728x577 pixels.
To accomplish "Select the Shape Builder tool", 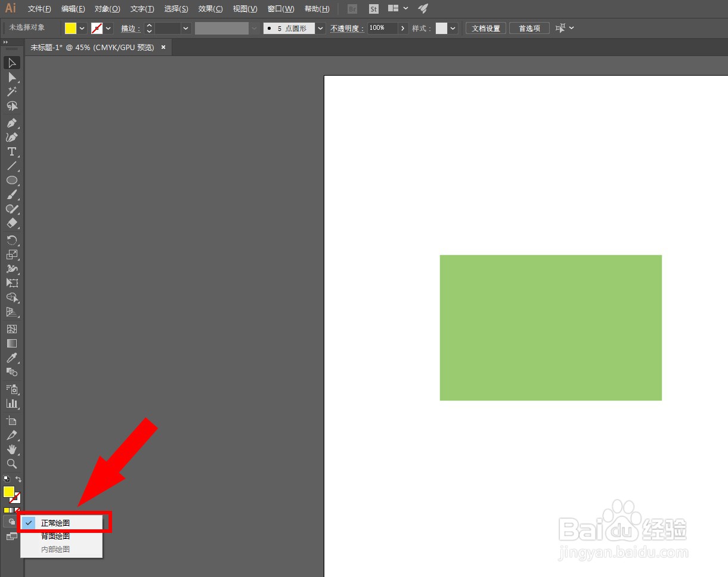I will [12, 297].
